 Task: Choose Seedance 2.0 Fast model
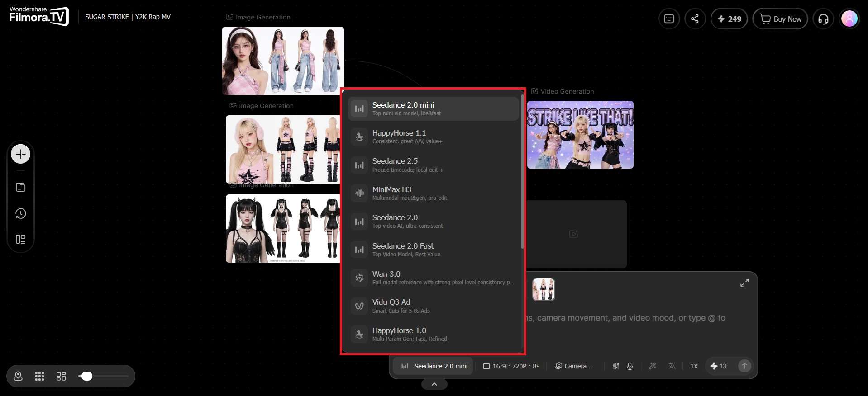[x=433, y=250]
